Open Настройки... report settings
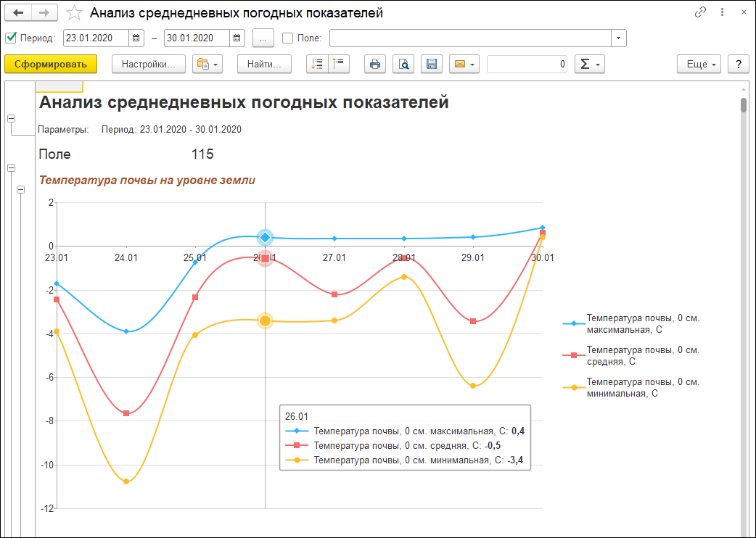This screenshot has height=538, width=756. coord(149,64)
